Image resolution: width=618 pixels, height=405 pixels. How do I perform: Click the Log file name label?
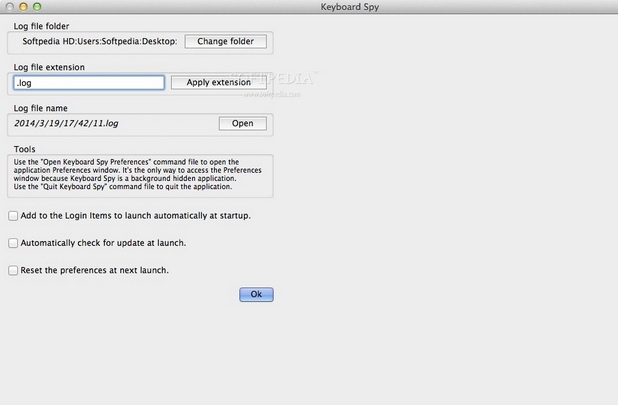[41, 108]
